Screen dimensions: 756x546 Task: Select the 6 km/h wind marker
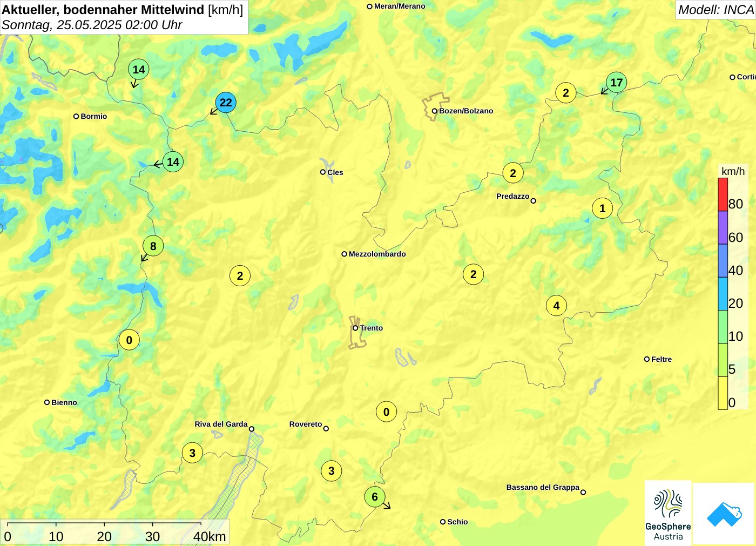pyautogui.click(x=375, y=497)
